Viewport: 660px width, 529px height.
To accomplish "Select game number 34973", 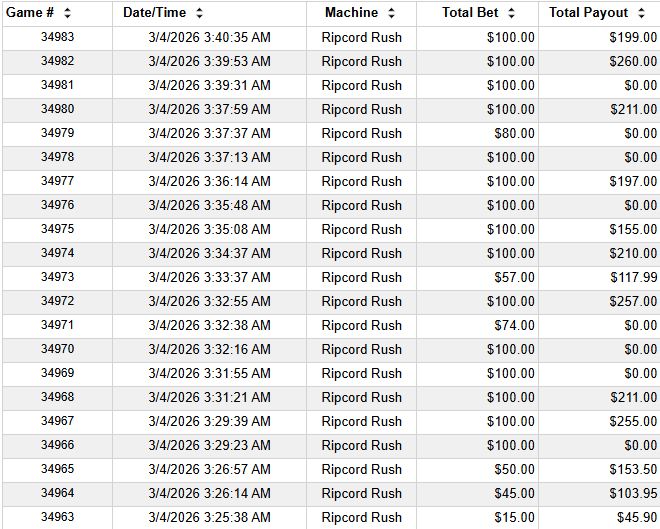I will [x=57, y=277].
